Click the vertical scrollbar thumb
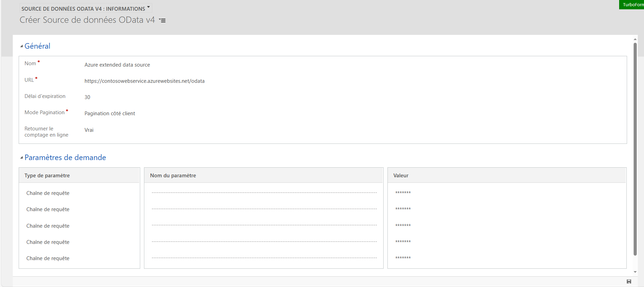 coord(635,149)
